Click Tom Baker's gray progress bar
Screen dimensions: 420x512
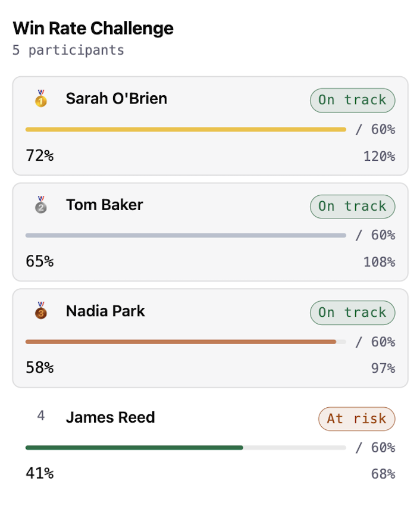pyautogui.click(x=185, y=235)
